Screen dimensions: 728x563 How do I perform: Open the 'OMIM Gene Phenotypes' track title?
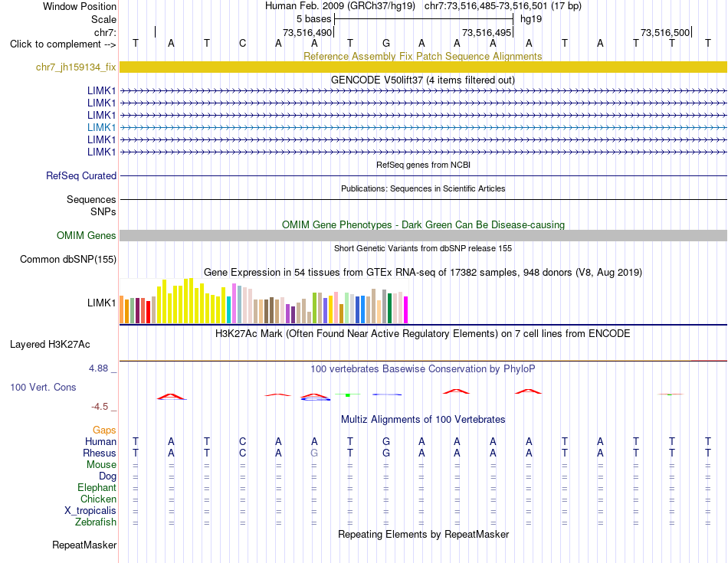(x=423, y=224)
